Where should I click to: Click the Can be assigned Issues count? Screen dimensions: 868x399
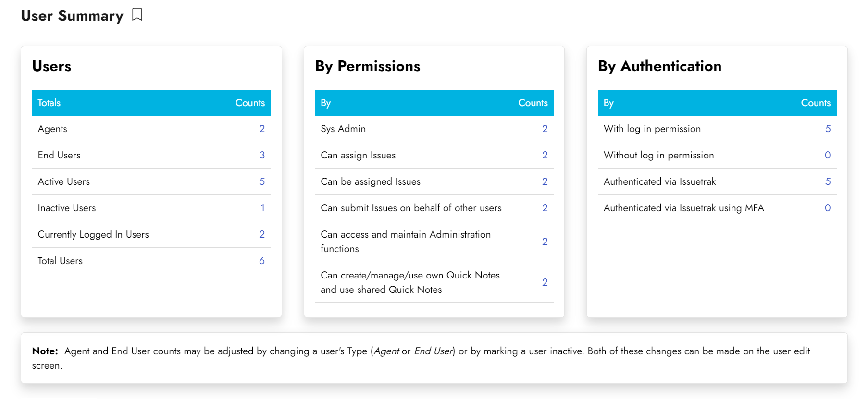point(545,181)
